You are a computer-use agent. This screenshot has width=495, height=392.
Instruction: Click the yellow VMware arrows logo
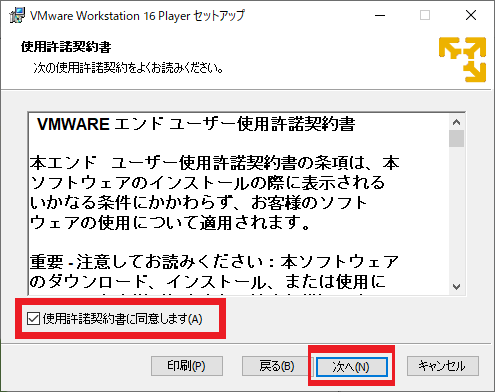tap(462, 59)
